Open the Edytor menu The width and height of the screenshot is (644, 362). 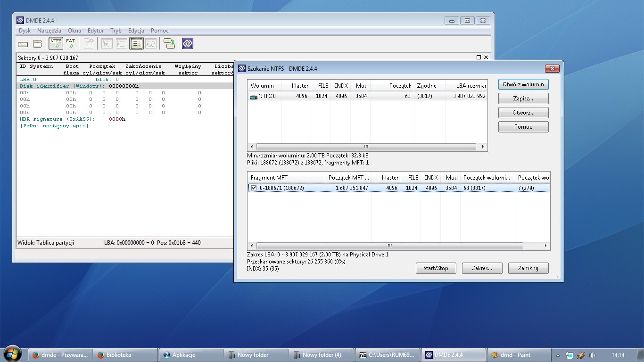point(96,31)
